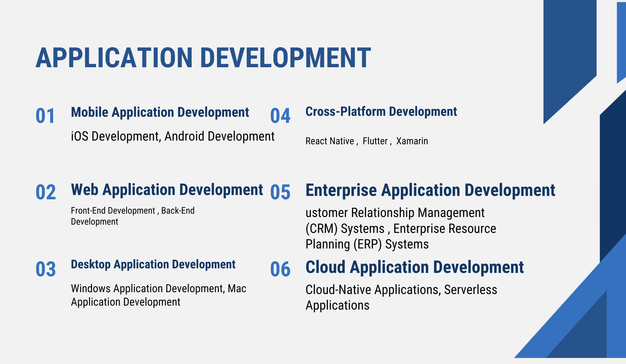Select the number 06 label
626x364 pixels.
pos(280,269)
